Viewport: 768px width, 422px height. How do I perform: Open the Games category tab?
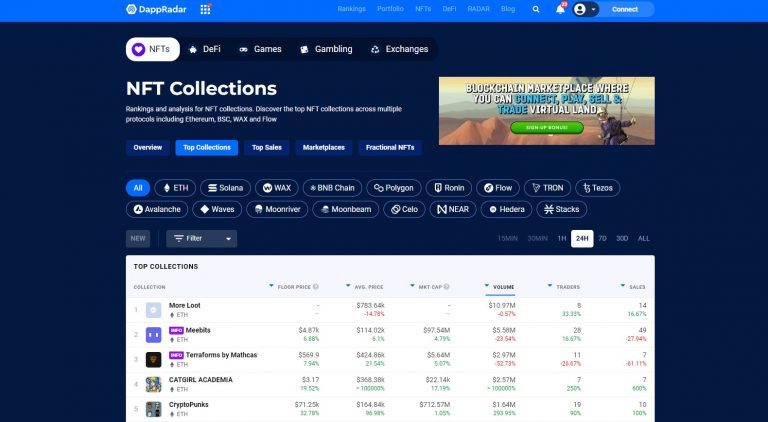pyautogui.click(x=260, y=49)
